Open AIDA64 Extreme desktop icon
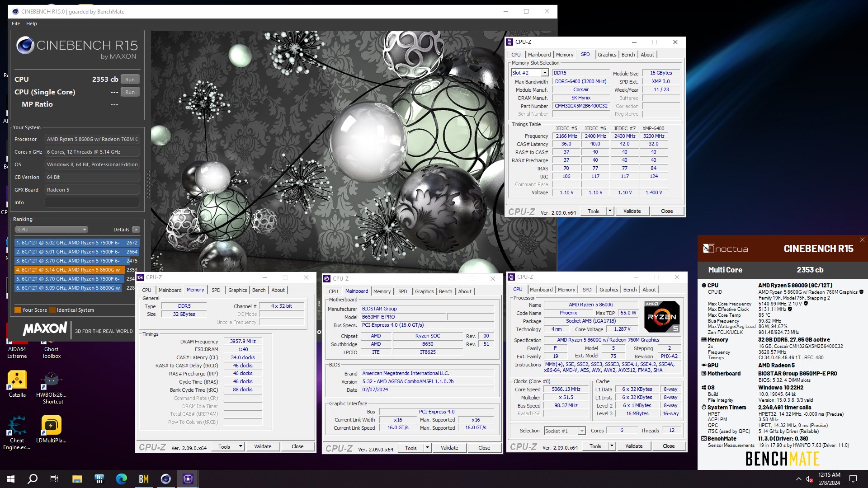 17,346
